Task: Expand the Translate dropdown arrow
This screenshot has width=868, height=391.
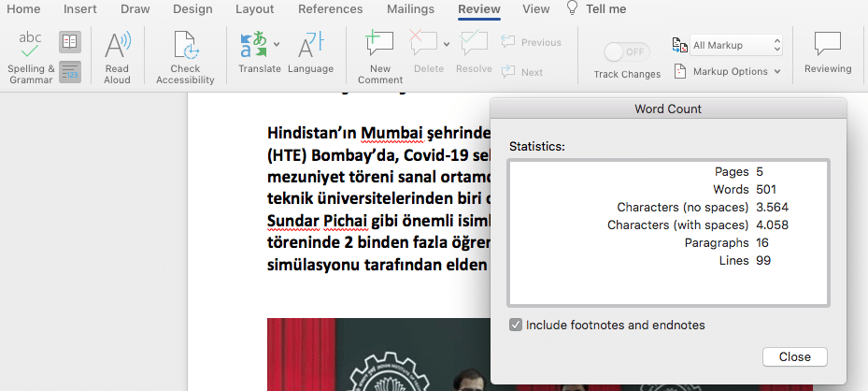Action: click(x=277, y=44)
